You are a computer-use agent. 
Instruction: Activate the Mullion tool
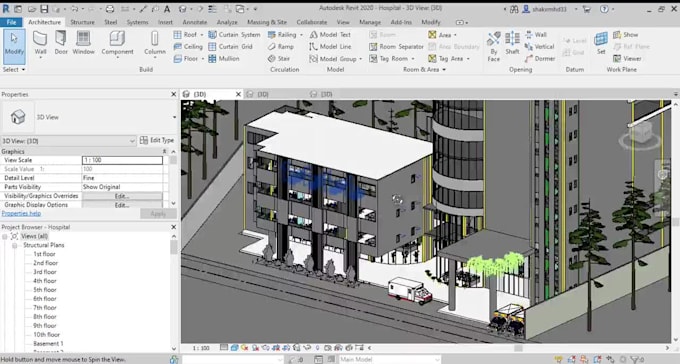(224, 59)
